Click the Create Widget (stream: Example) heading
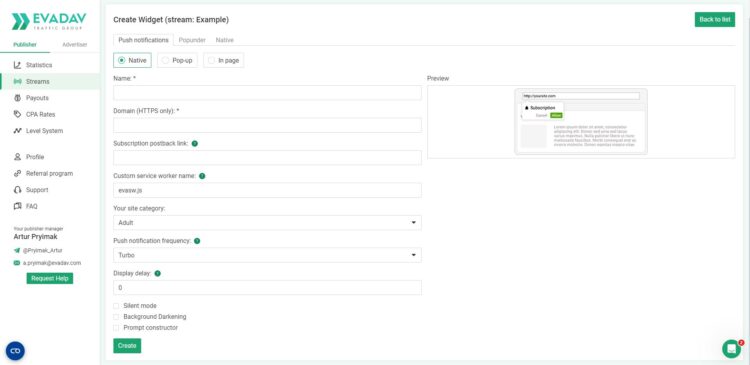 click(171, 20)
